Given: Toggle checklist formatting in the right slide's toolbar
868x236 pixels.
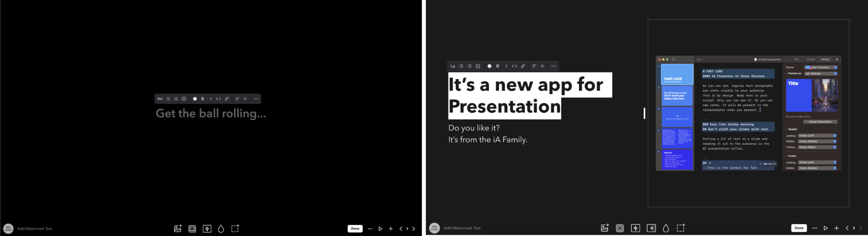Looking at the screenshot, I should tap(478, 66).
